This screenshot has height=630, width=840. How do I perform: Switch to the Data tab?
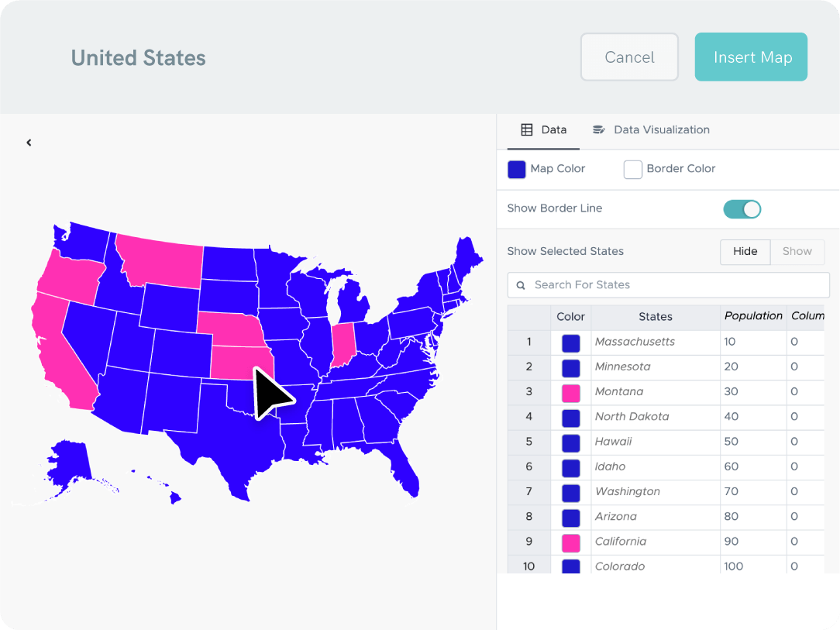pos(543,130)
